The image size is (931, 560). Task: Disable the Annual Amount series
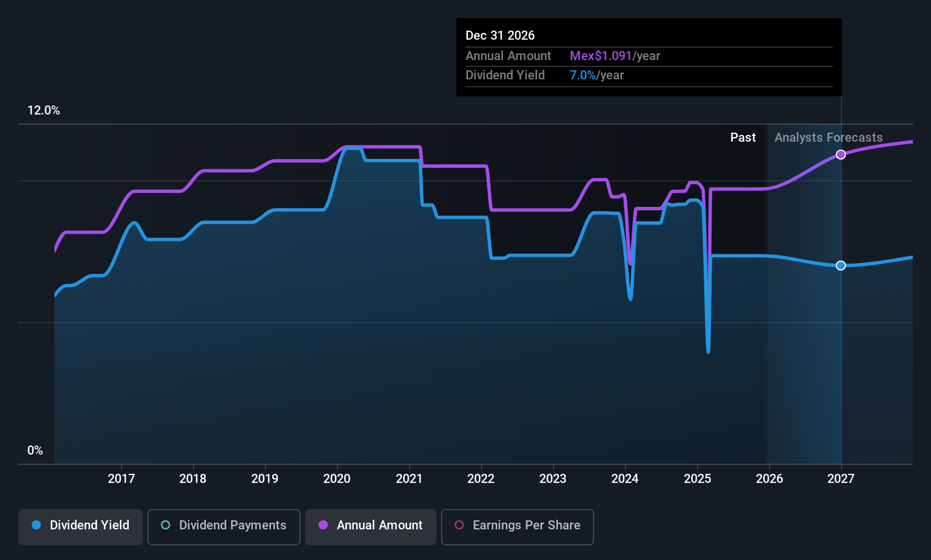click(370, 526)
